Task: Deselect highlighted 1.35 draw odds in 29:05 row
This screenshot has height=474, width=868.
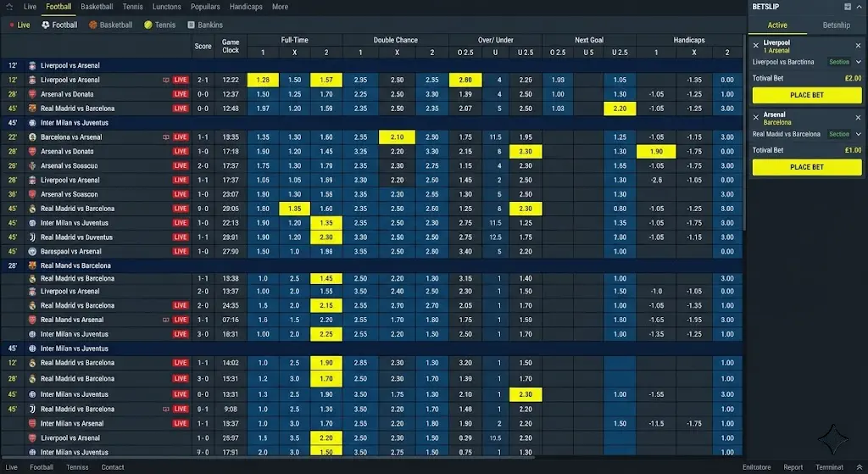Action: point(294,209)
